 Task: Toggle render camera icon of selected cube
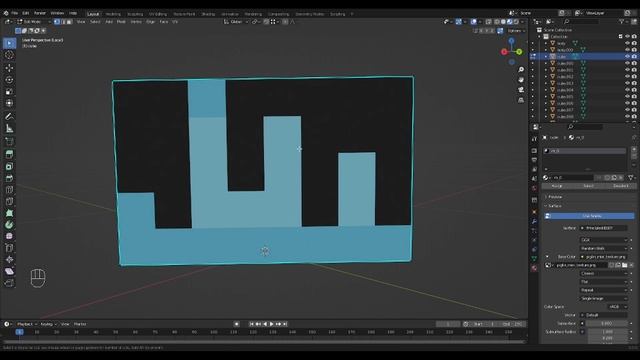(x=634, y=57)
